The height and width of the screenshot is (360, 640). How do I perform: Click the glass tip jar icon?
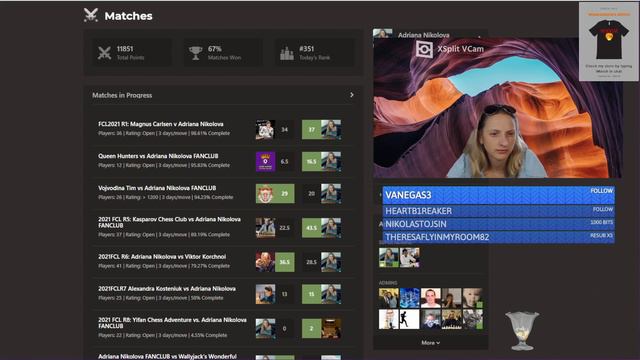click(522, 331)
